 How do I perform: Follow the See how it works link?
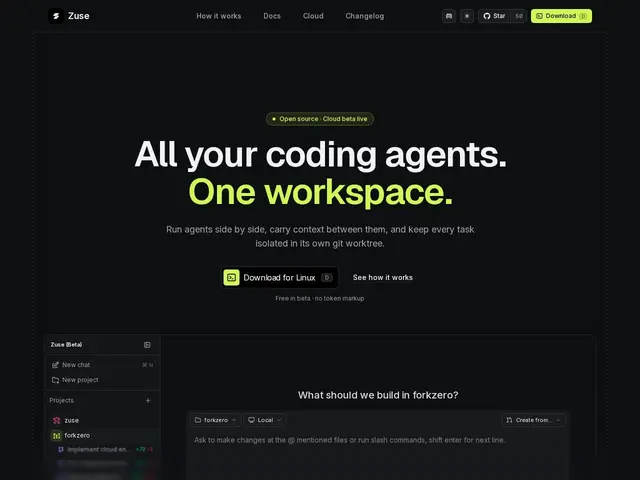[x=382, y=278]
